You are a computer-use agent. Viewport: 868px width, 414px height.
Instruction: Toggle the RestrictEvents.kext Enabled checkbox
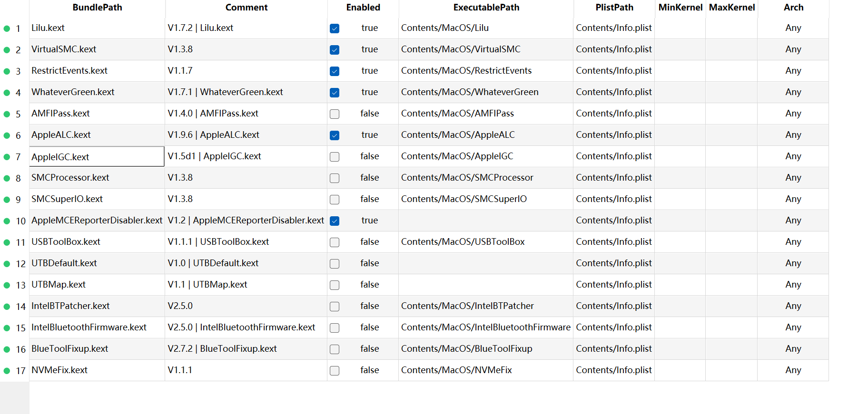(335, 71)
